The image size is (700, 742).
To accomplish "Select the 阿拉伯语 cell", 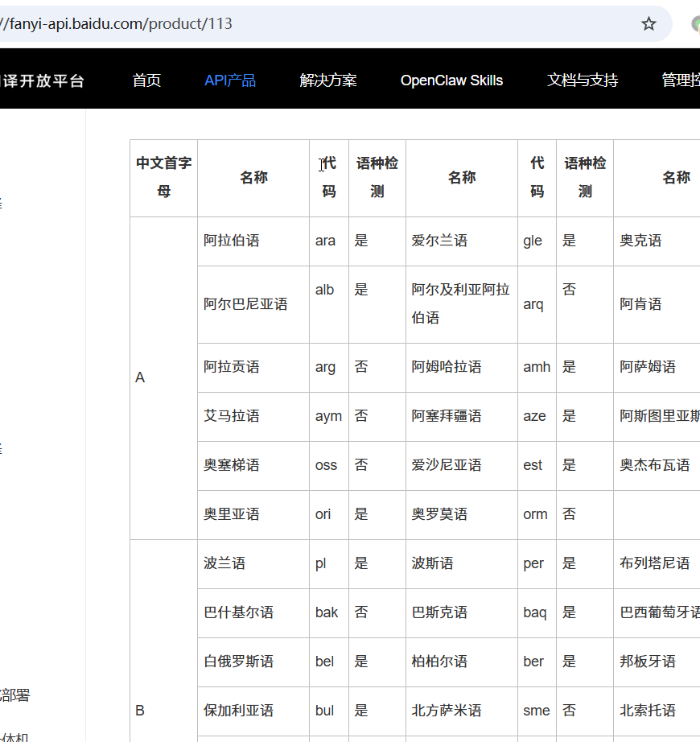I will [253, 241].
